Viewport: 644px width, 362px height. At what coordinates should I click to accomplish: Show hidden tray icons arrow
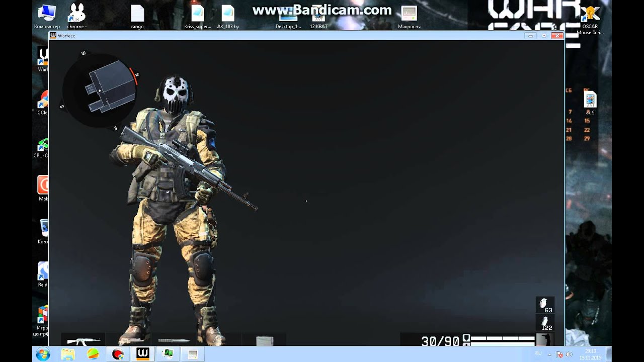[x=550, y=354]
